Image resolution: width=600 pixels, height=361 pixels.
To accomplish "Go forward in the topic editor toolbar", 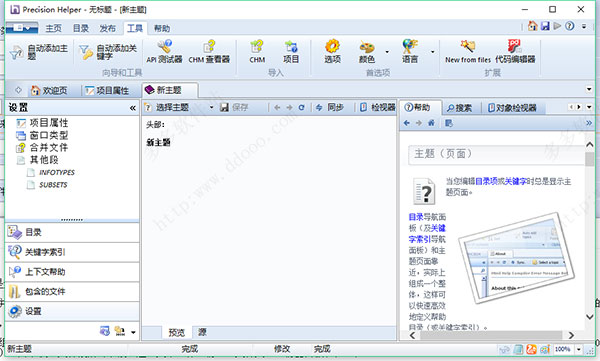I will click(x=289, y=108).
